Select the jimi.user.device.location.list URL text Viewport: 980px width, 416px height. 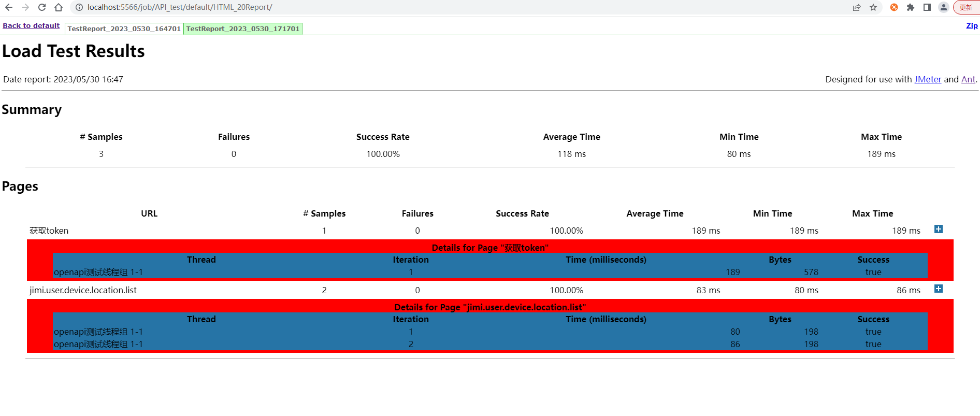pos(83,290)
